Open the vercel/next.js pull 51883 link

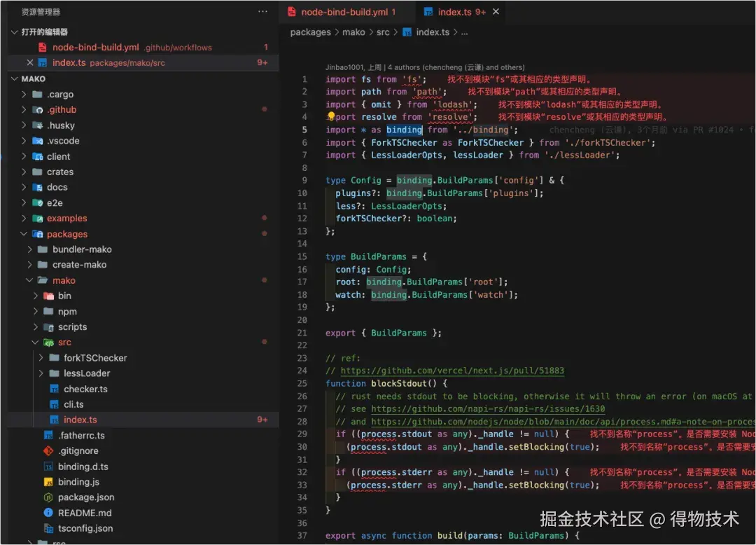point(451,371)
